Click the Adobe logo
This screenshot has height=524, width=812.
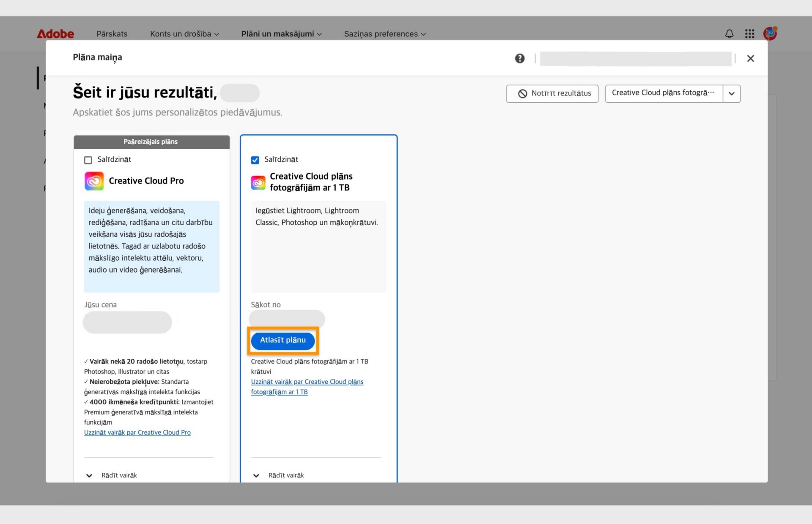[55, 34]
